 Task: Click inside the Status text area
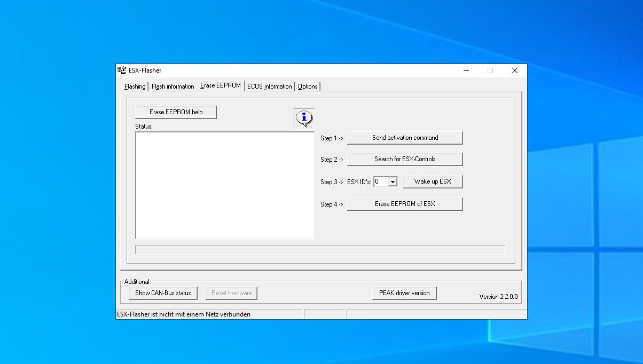click(224, 184)
